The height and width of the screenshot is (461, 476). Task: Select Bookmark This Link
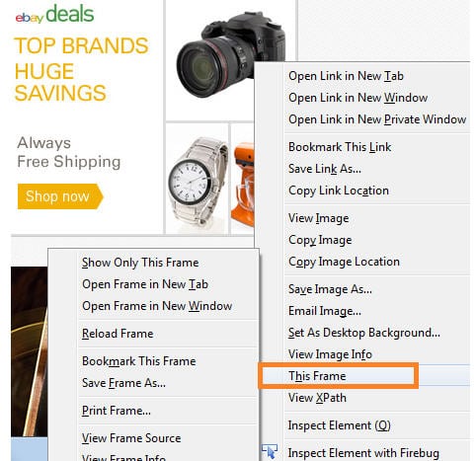pyautogui.click(x=340, y=147)
